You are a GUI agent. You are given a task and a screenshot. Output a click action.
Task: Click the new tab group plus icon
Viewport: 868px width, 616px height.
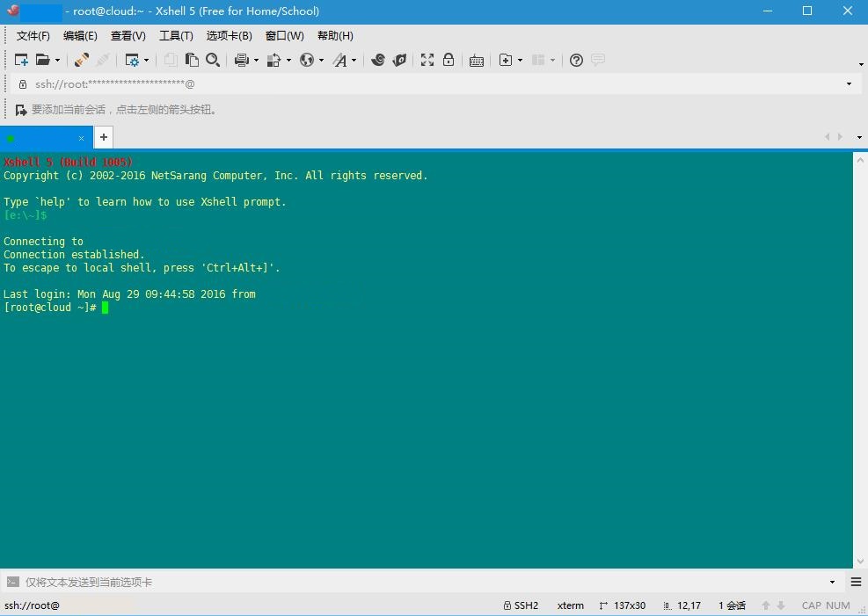point(506,60)
